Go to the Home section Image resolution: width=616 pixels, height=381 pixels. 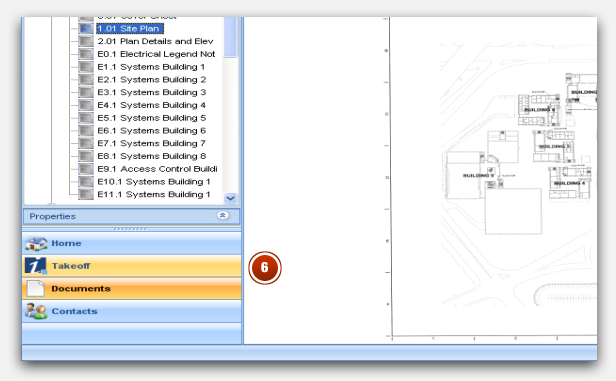[132, 244]
